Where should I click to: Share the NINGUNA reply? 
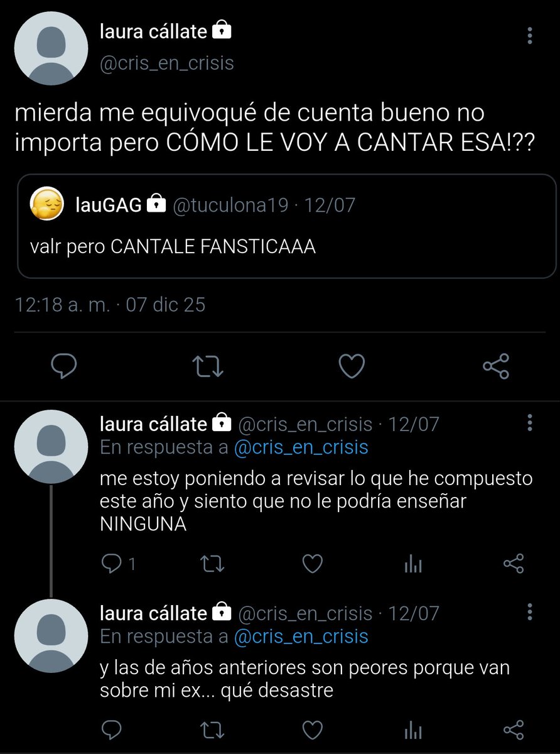pyautogui.click(x=514, y=564)
